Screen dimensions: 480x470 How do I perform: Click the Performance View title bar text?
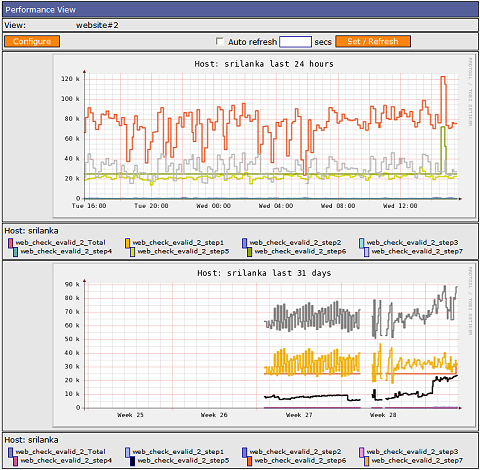[x=40, y=10]
